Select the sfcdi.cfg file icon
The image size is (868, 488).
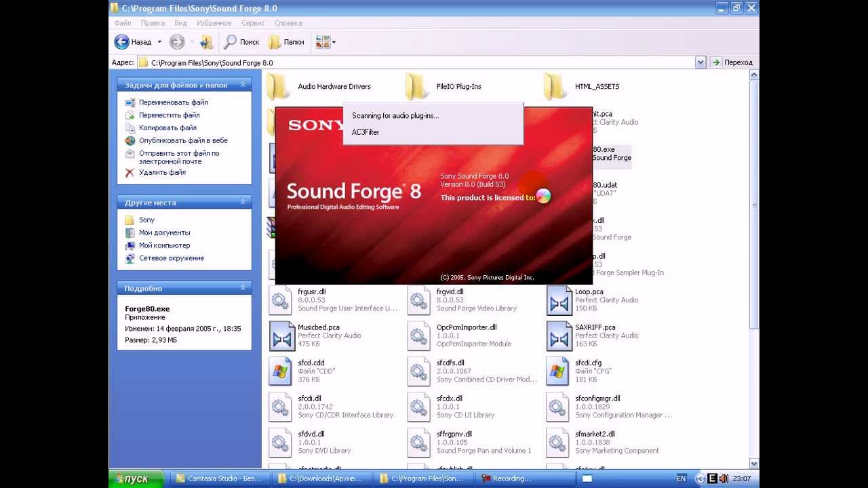(x=558, y=371)
